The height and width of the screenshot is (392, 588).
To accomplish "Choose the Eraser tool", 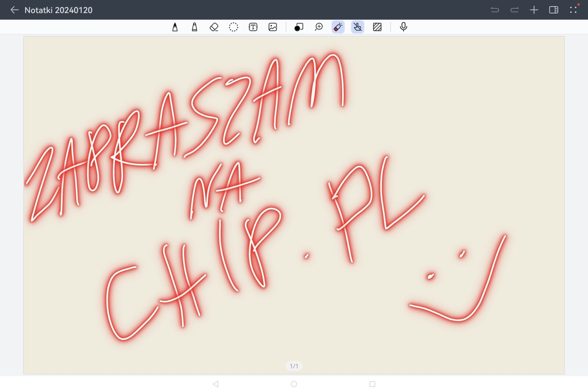I will tap(214, 27).
